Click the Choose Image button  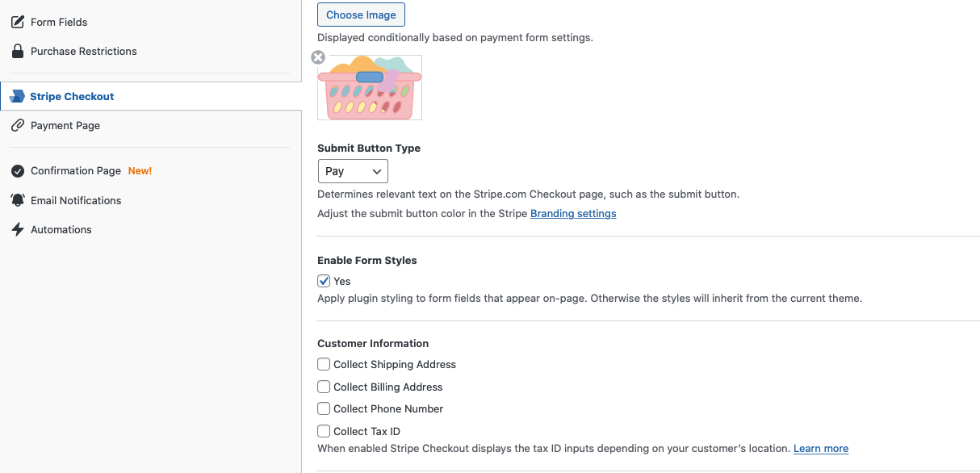[361, 15]
